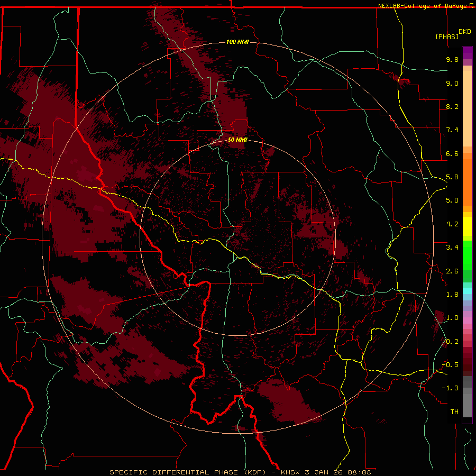
Task: Click the 1.0 legend value
Action: click(452, 318)
